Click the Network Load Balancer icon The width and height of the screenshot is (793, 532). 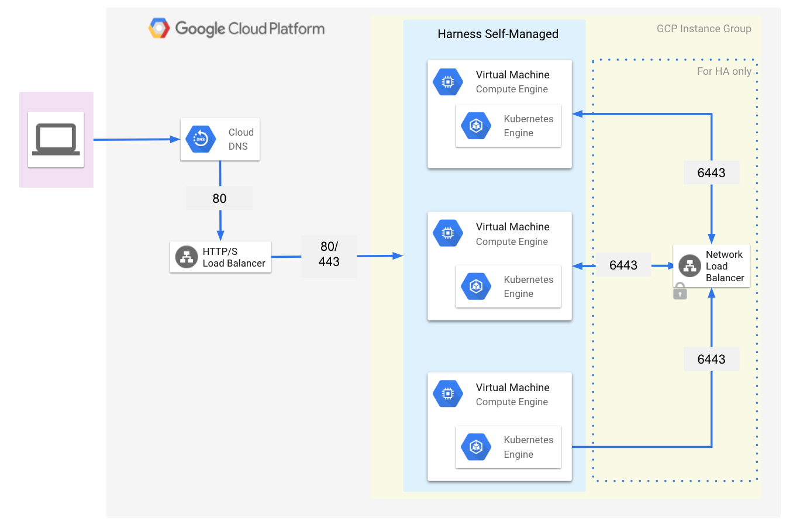[x=689, y=266]
